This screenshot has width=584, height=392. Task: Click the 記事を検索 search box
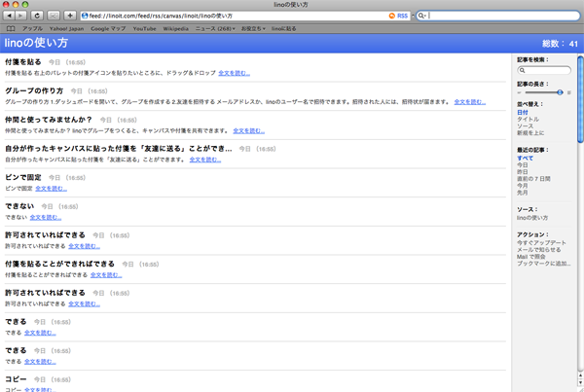click(x=544, y=70)
